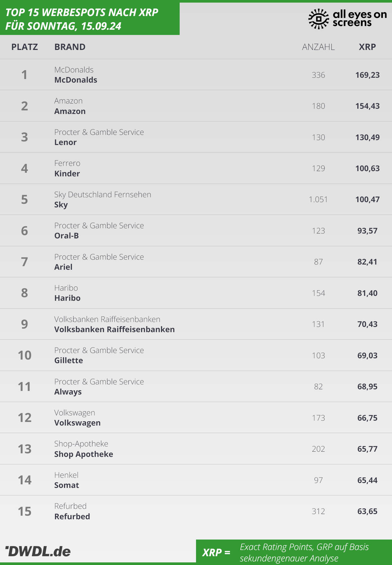
Task: Click the ANZAHL column header
Action: click(x=318, y=47)
